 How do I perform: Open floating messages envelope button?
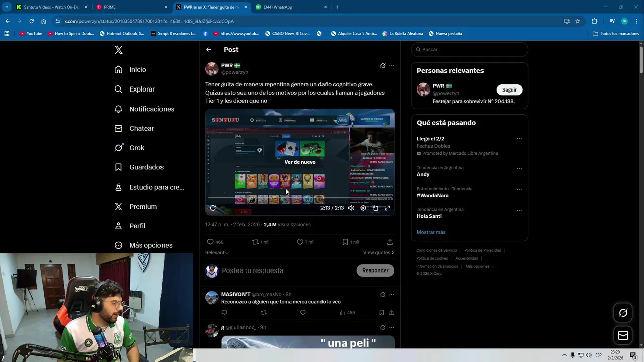[623, 335]
